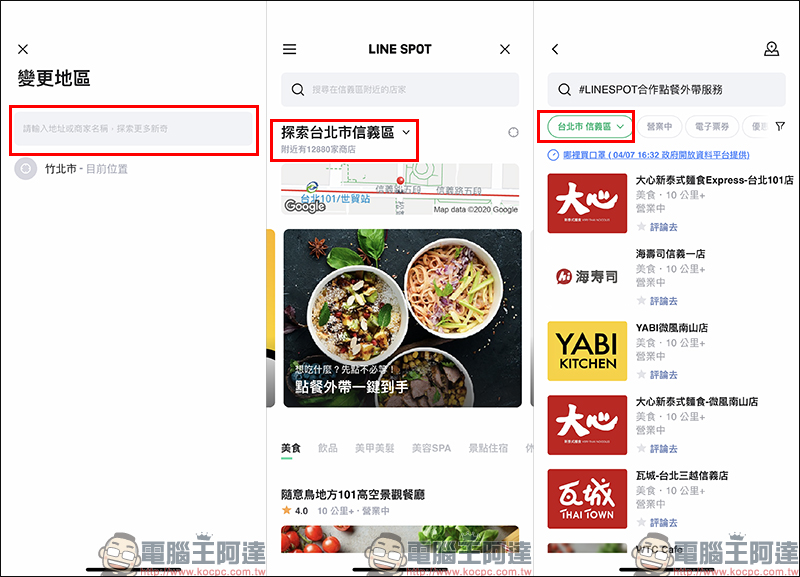Open 大心新泰式麵食Express-台北101店 title
The width and height of the screenshot is (800, 577).
(714, 180)
